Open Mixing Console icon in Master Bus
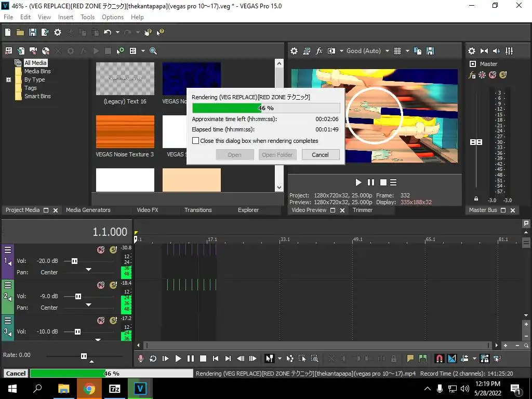Viewport: 532px width, 399px height. (x=509, y=51)
